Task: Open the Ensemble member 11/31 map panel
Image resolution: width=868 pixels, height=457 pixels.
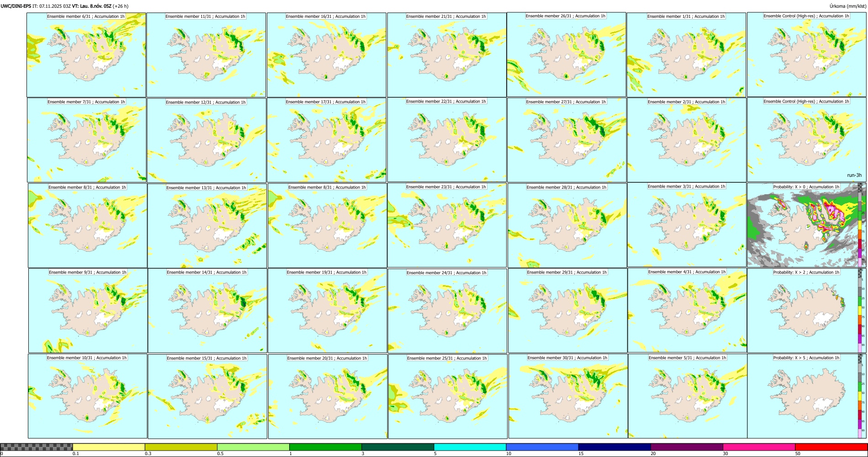Action: 206,55
